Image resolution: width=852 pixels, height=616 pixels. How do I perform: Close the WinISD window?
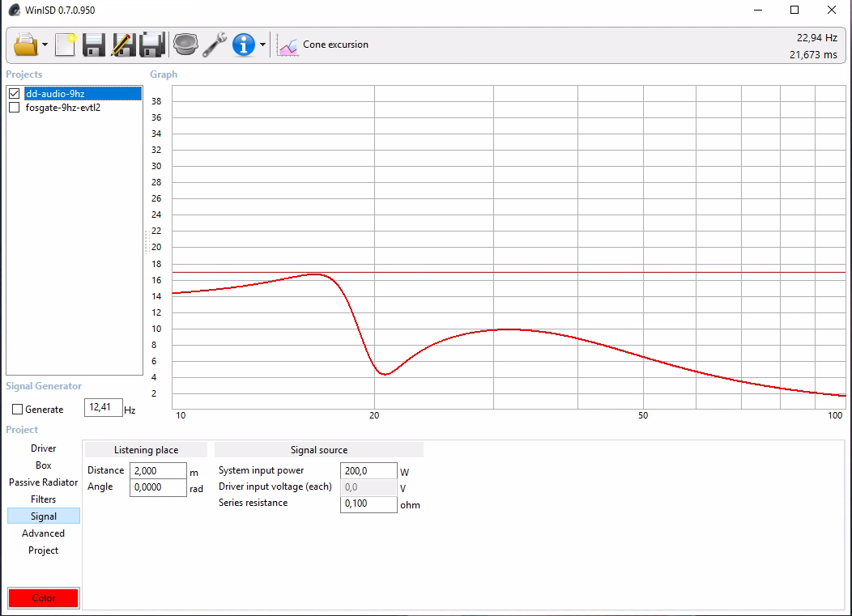(x=832, y=10)
